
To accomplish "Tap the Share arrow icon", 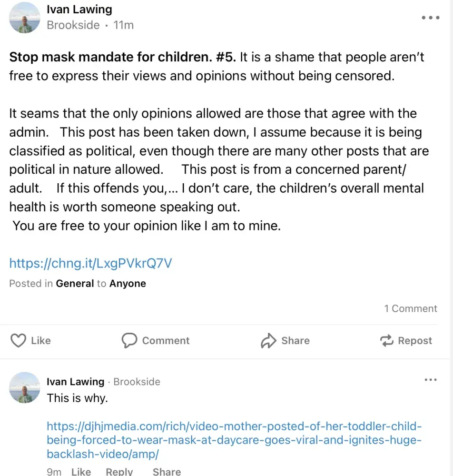I will click(x=269, y=341).
